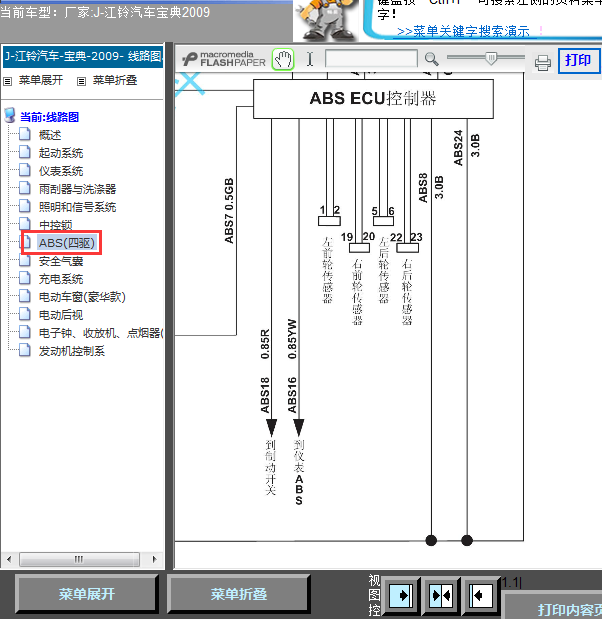Viewport: 602px width, 619px height.
Task: Click right arrow of tree horizontal scrollbar
Action: click(x=154, y=559)
